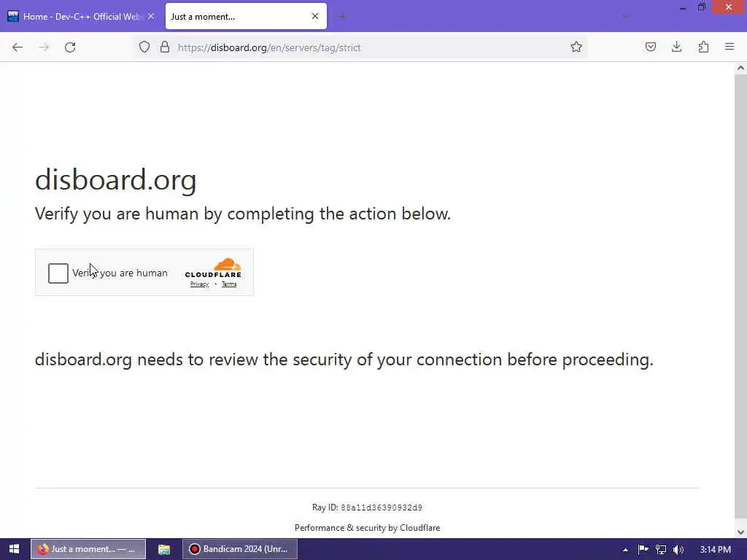
Task: Select the Firefox Just a moment taskbar item
Action: click(88, 549)
